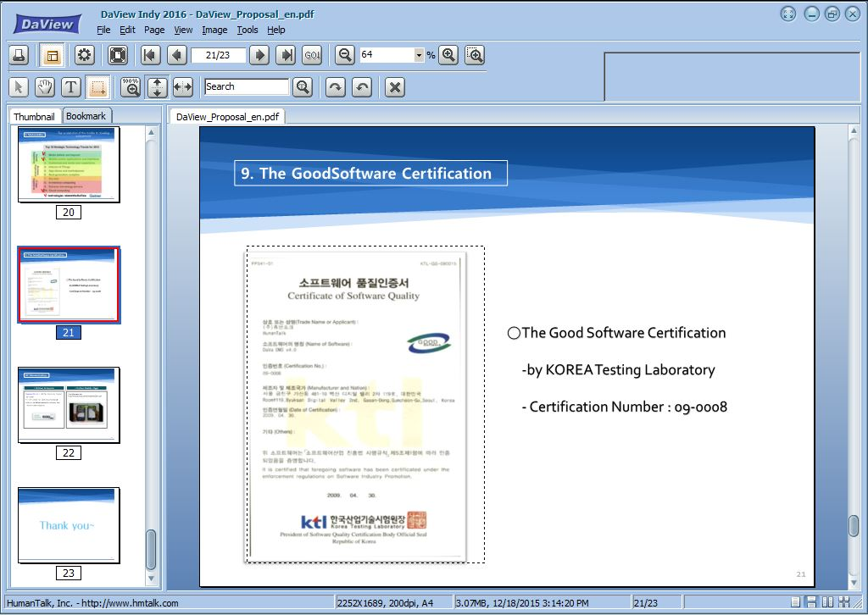Open the Thank you page 23 thumbnail

click(69, 525)
